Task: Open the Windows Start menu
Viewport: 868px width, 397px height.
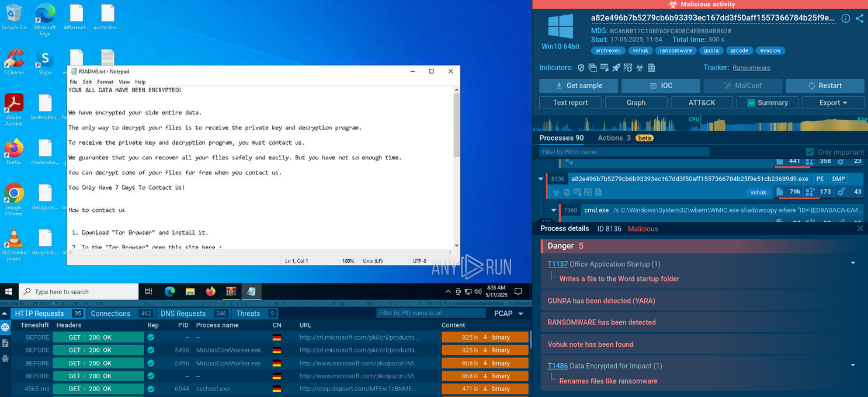Action: tap(9, 291)
